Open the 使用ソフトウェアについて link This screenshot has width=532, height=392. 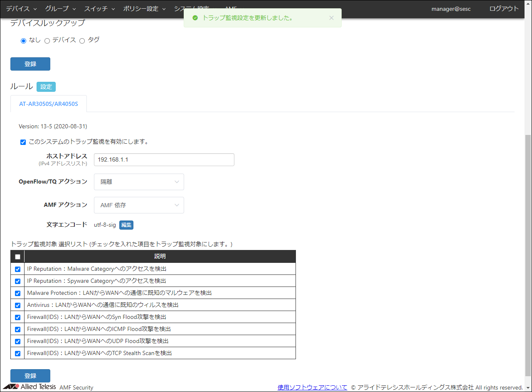point(312,387)
